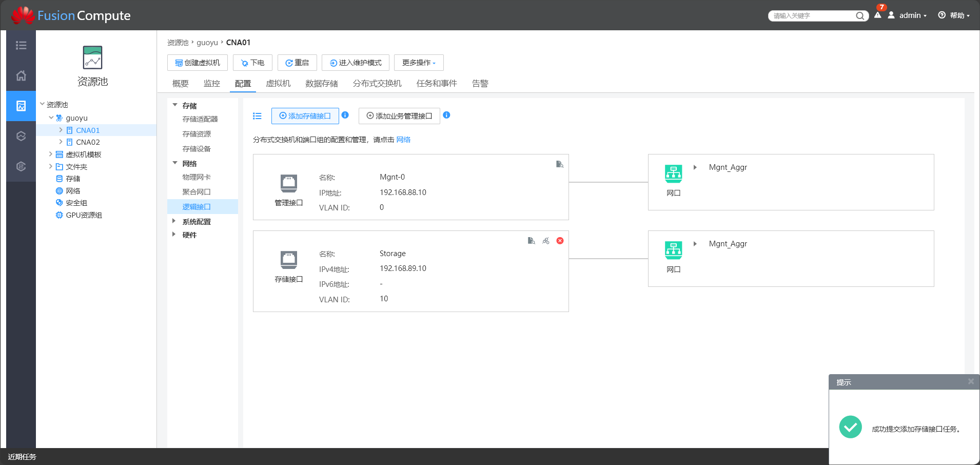Click info icon next to 添加业务管理接口
Screen dimensions: 980x465
coord(446,115)
